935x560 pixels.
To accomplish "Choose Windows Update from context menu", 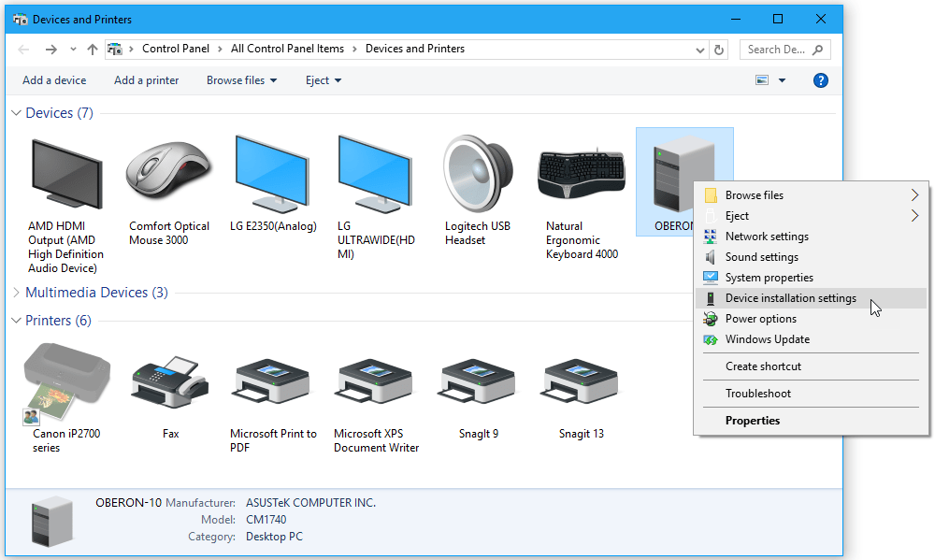I will [x=812, y=339].
